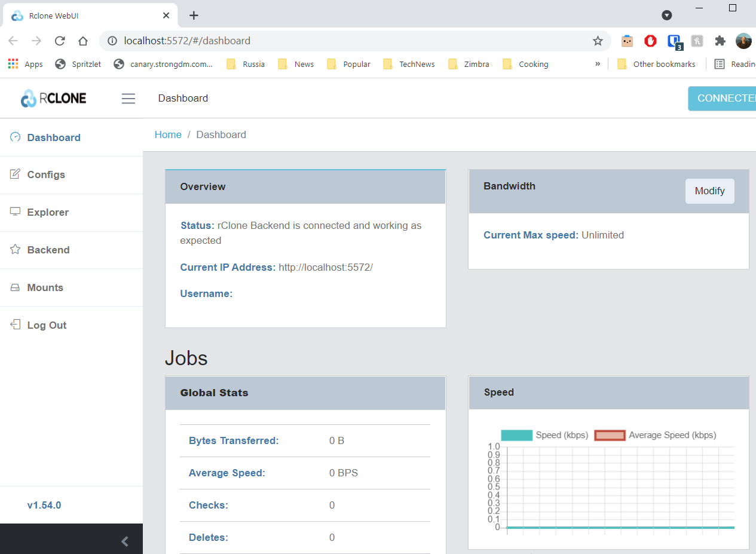Image resolution: width=756 pixels, height=554 pixels.
Task: Click the Rclone logo in the header
Action: [x=53, y=98]
